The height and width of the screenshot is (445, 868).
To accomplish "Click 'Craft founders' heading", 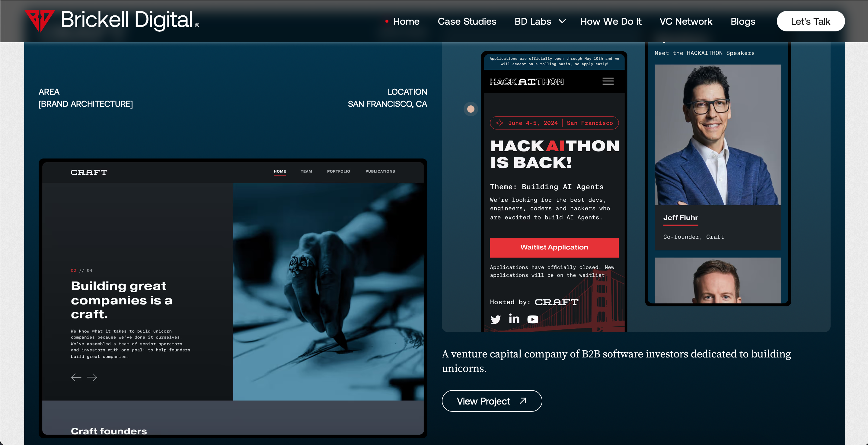I will click(109, 431).
